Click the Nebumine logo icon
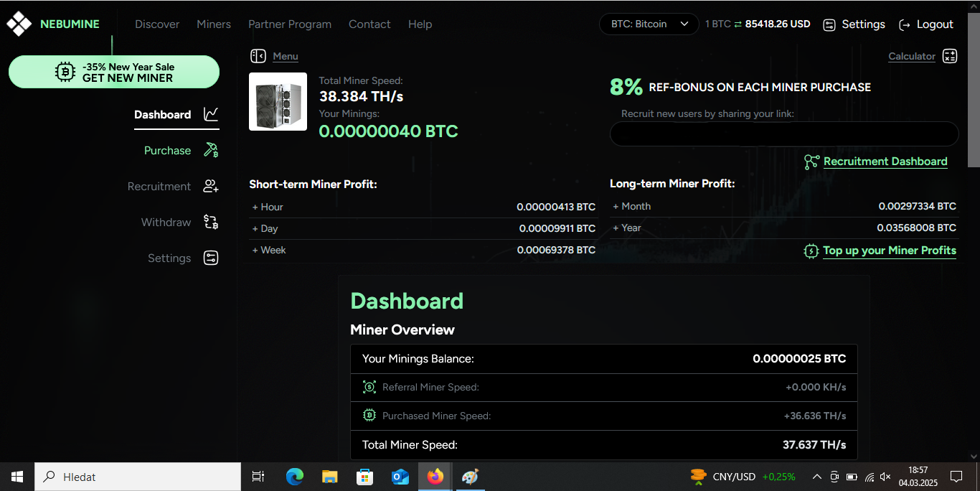980x491 pixels. 19,24
